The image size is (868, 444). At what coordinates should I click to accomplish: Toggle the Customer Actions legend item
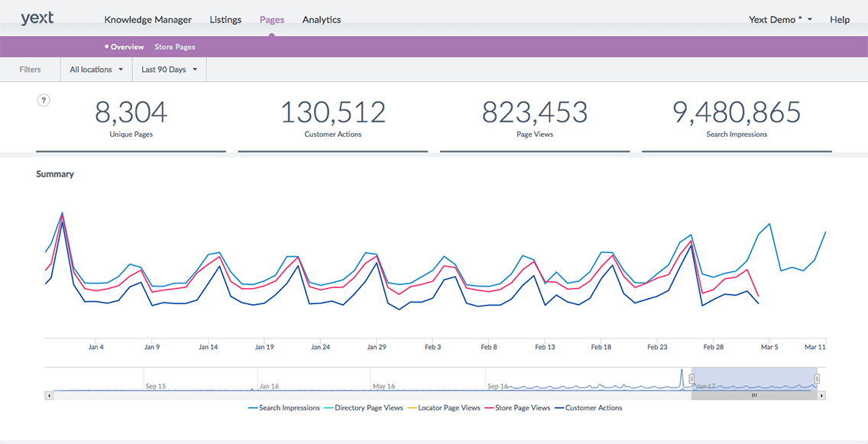[x=595, y=407]
